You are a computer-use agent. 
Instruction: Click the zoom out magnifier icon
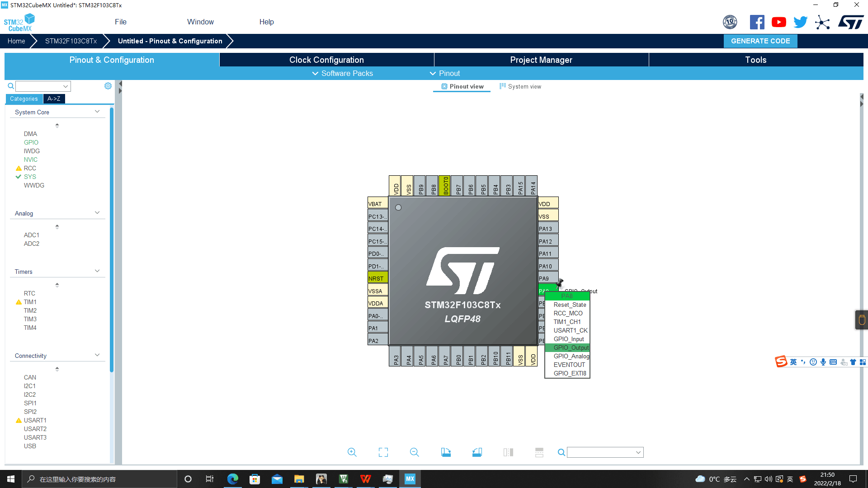pyautogui.click(x=414, y=452)
